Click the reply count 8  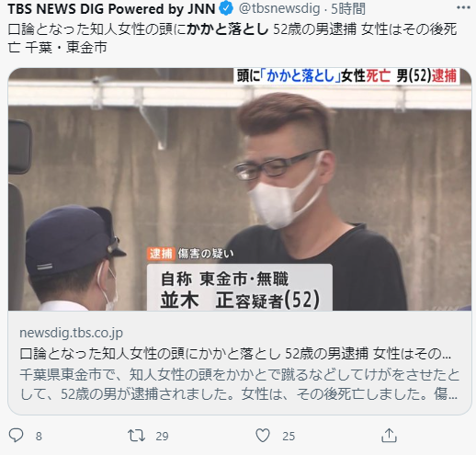39,436
